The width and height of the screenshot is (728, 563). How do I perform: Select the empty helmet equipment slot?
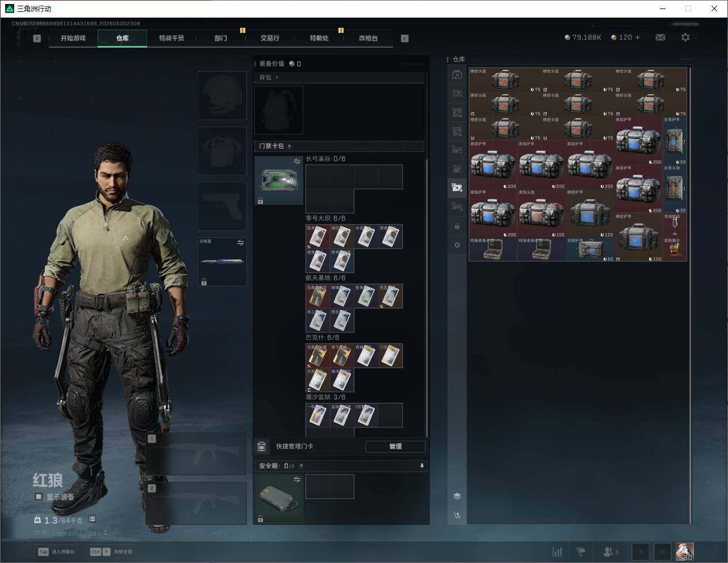223,95
